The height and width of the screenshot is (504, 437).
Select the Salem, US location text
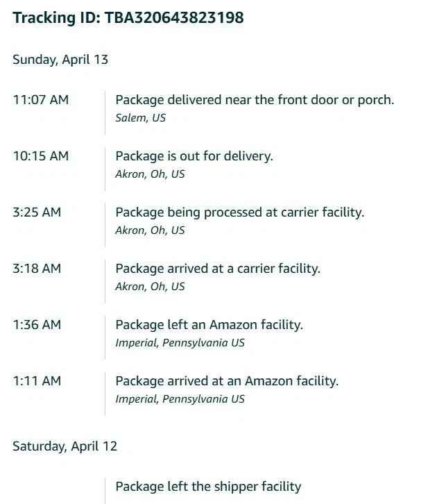(140, 118)
